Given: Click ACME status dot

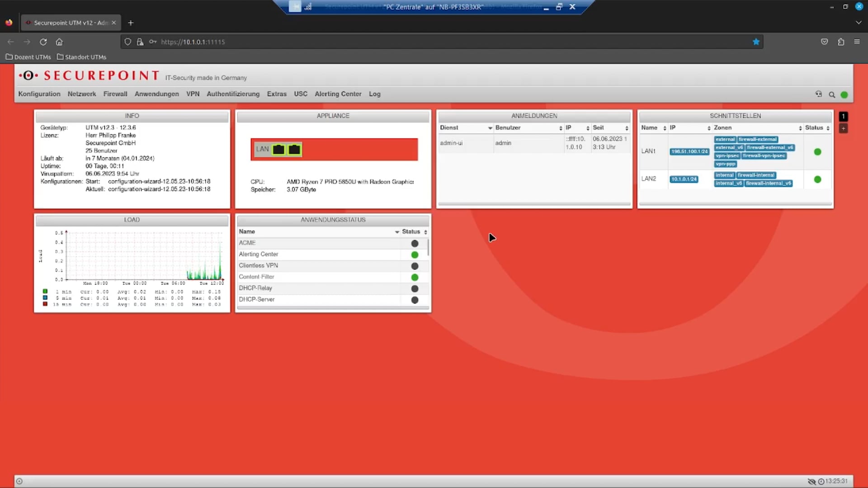Looking at the screenshot, I should coord(415,244).
